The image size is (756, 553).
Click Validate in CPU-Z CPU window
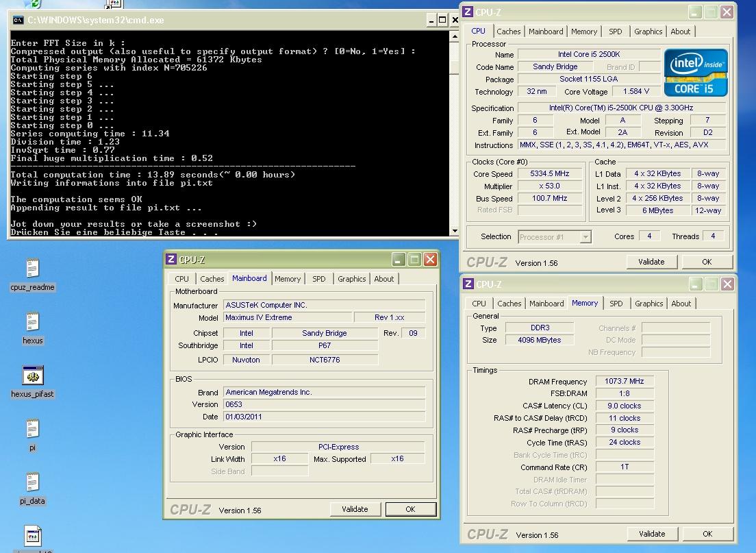pos(651,262)
